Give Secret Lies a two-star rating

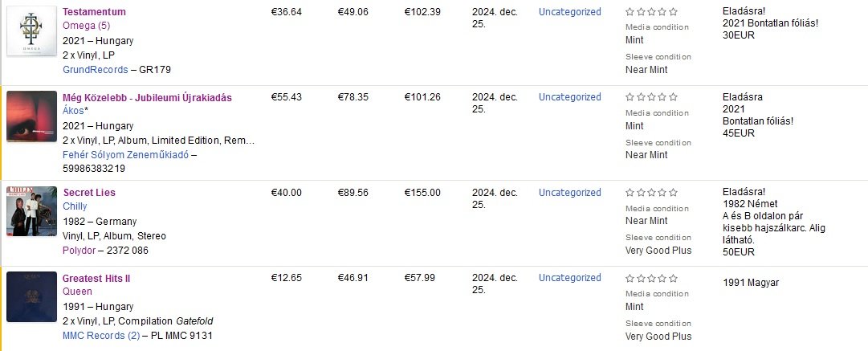point(641,193)
